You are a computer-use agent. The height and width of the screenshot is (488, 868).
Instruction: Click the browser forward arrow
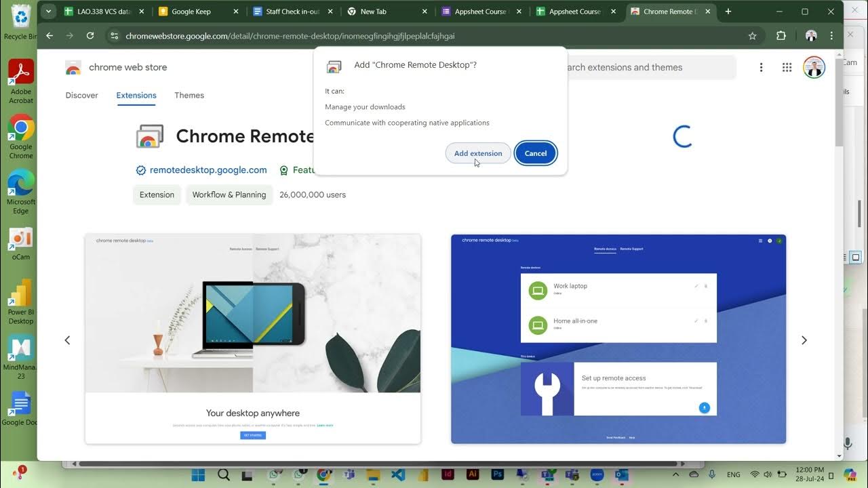(70, 36)
